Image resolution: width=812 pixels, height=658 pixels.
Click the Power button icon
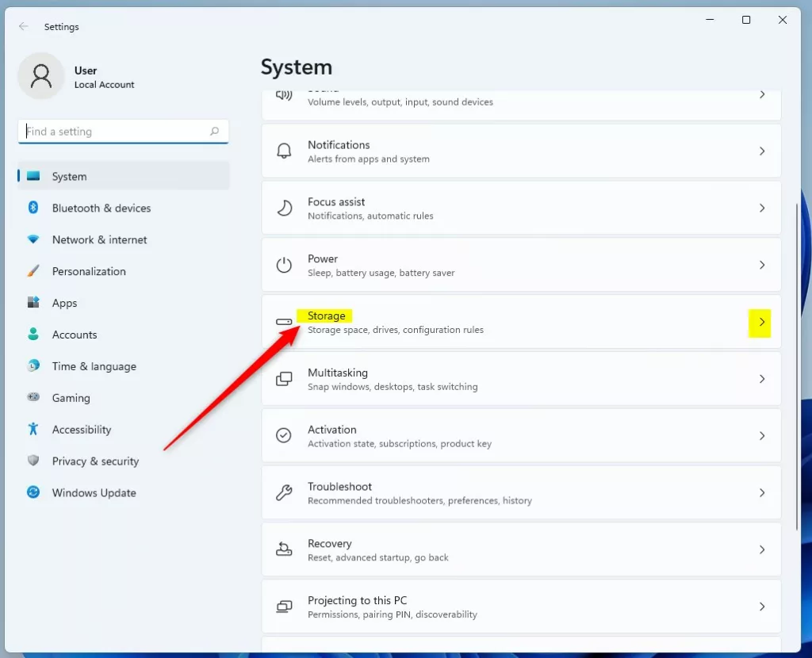pos(284,265)
